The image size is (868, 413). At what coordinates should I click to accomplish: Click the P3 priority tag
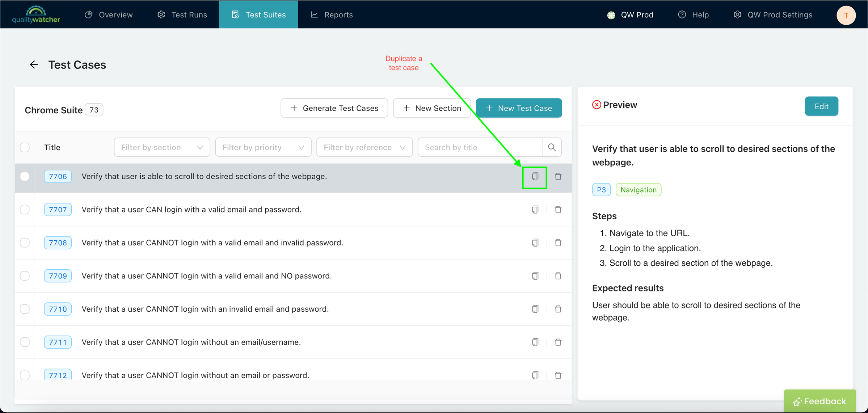tap(601, 190)
